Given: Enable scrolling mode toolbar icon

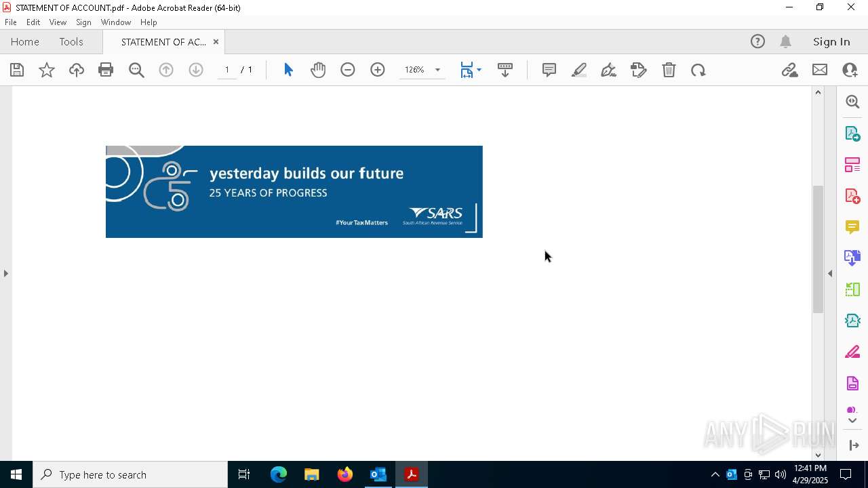Looking at the screenshot, I should 505,70.
